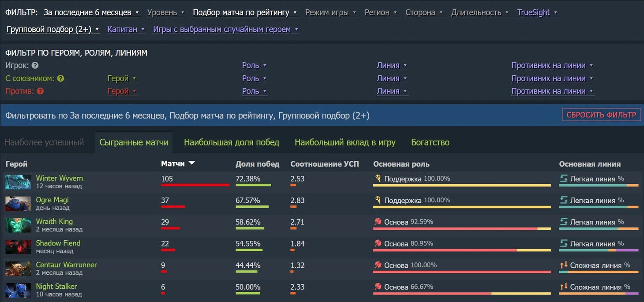Image resolution: width=644 pixels, height=302 pixels.
Task: Click safe lane icon in Wraith King row
Action: point(563,222)
